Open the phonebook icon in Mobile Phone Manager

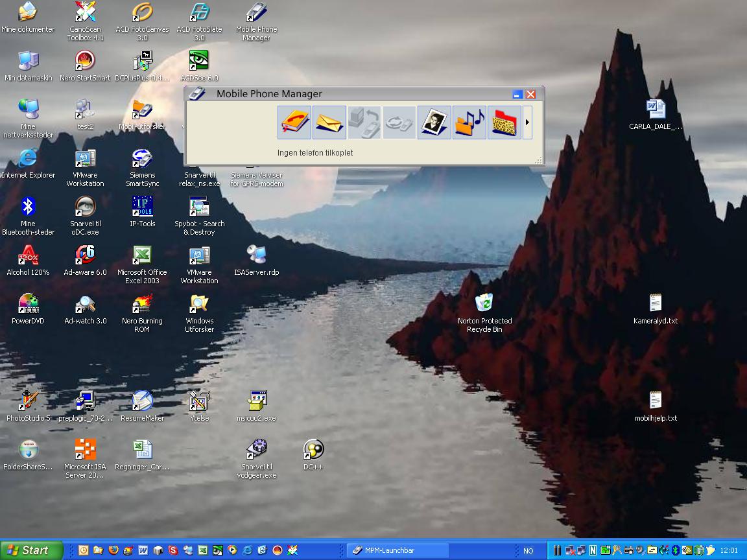pyautogui.click(x=294, y=122)
